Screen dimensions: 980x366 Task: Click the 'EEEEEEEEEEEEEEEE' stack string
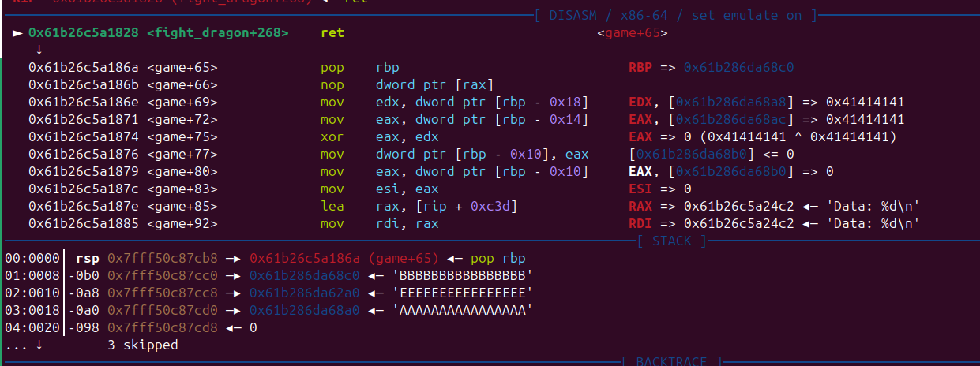click(x=462, y=293)
